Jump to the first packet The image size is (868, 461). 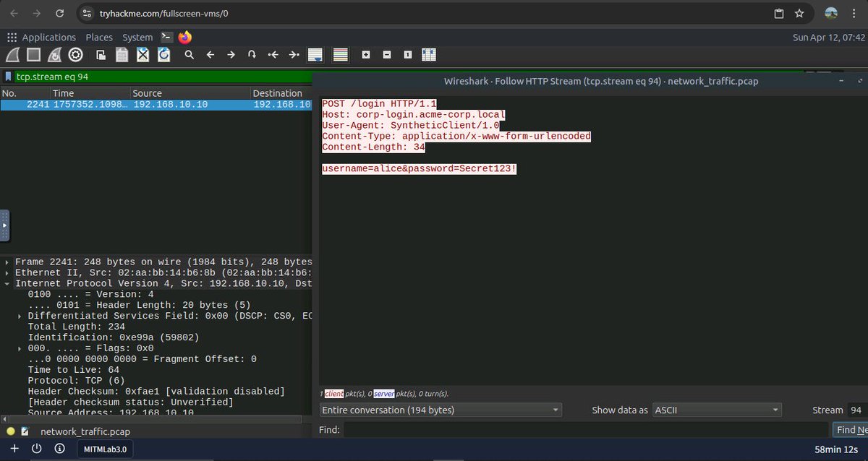[x=273, y=55]
